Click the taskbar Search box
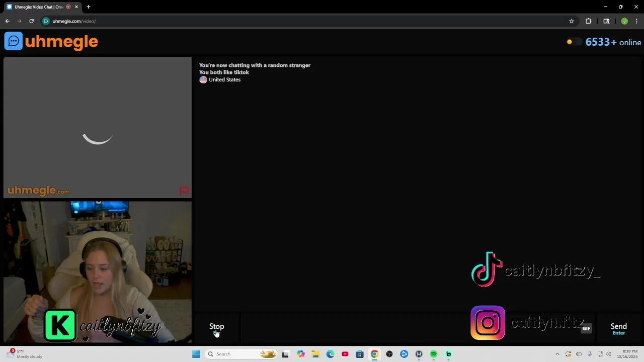Viewport: 644px width, 362px height. [x=242, y=354]
